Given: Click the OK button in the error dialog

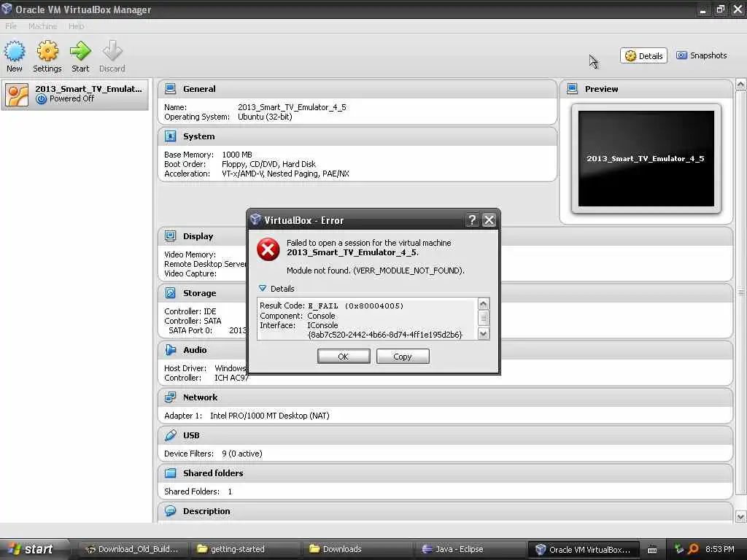Looking at the screenshot, I should [344, 357].
